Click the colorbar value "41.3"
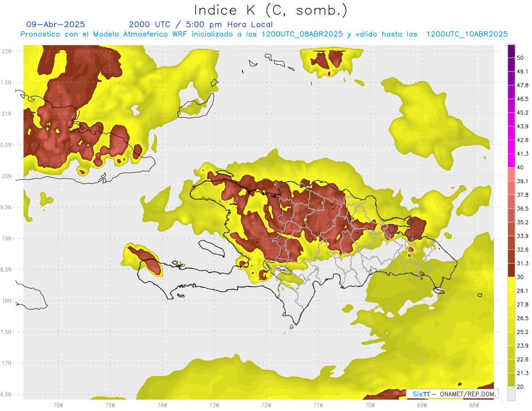 click(523, 154)
